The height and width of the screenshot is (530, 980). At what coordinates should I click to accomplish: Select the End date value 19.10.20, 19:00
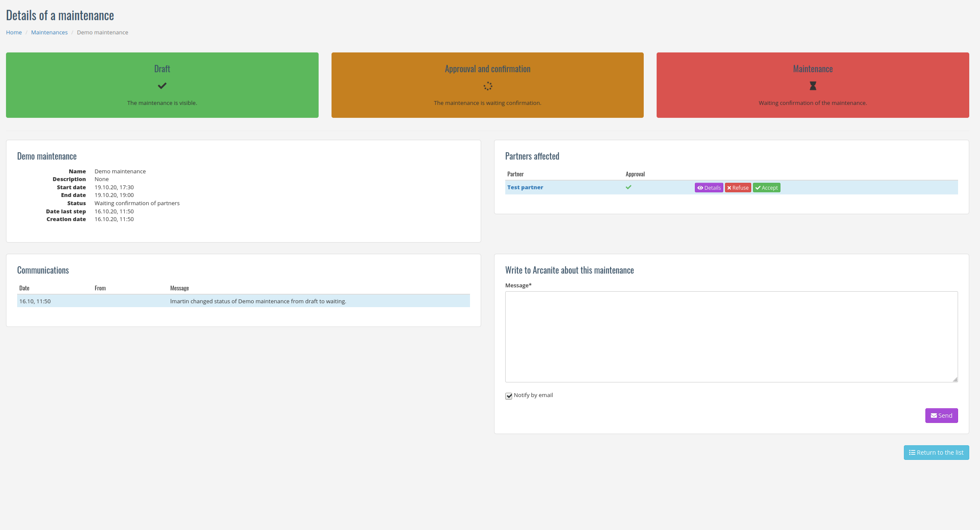point(114,195)
